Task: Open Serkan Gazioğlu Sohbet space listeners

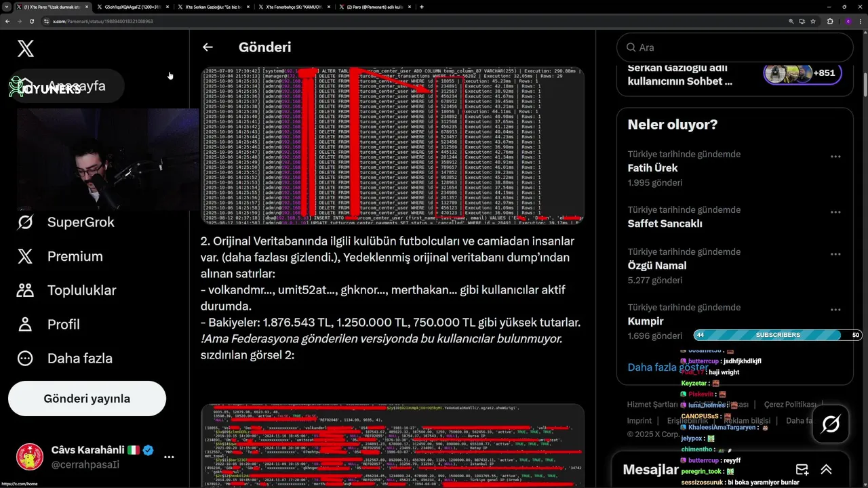Action: point(803,73)
